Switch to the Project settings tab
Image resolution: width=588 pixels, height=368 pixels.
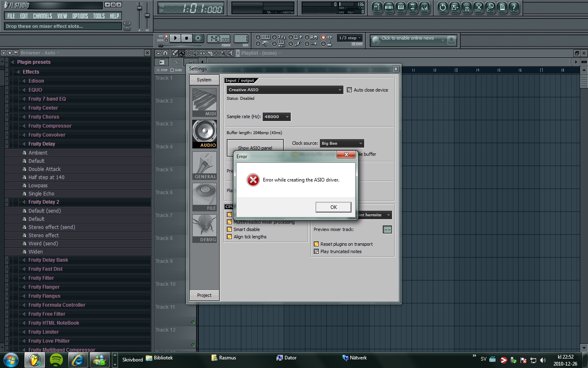pos(205,295)
